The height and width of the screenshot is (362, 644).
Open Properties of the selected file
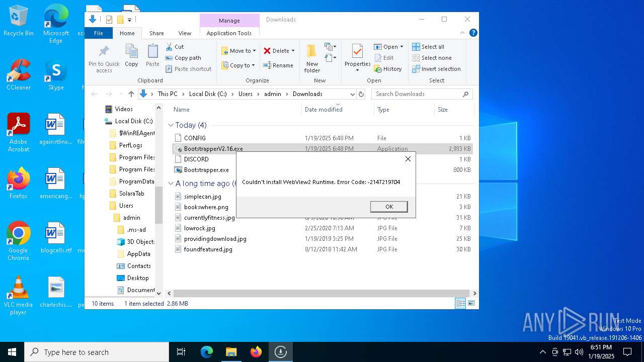click(358, 58)
